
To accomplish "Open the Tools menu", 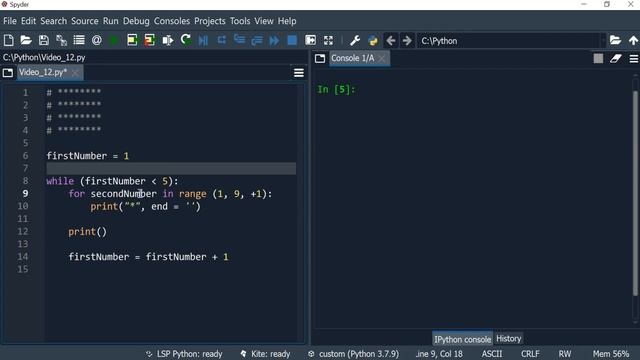I will [x=240, y=21].
